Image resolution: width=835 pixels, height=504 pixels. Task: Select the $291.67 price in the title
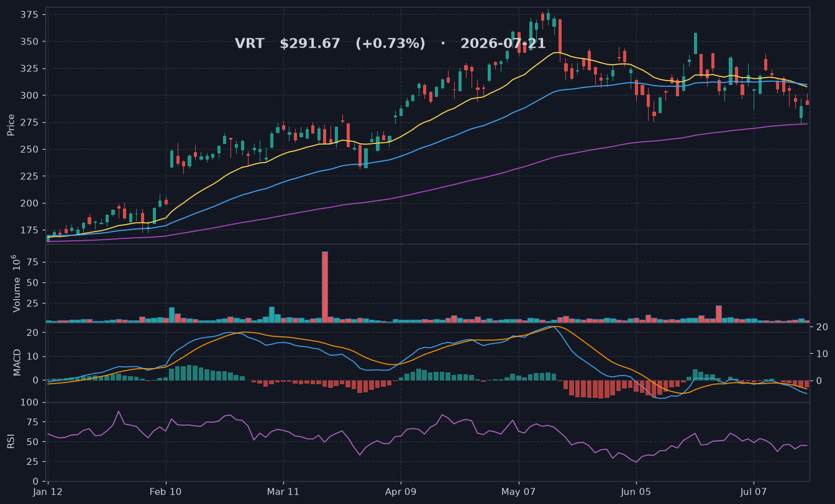click(x=310, y=44)
